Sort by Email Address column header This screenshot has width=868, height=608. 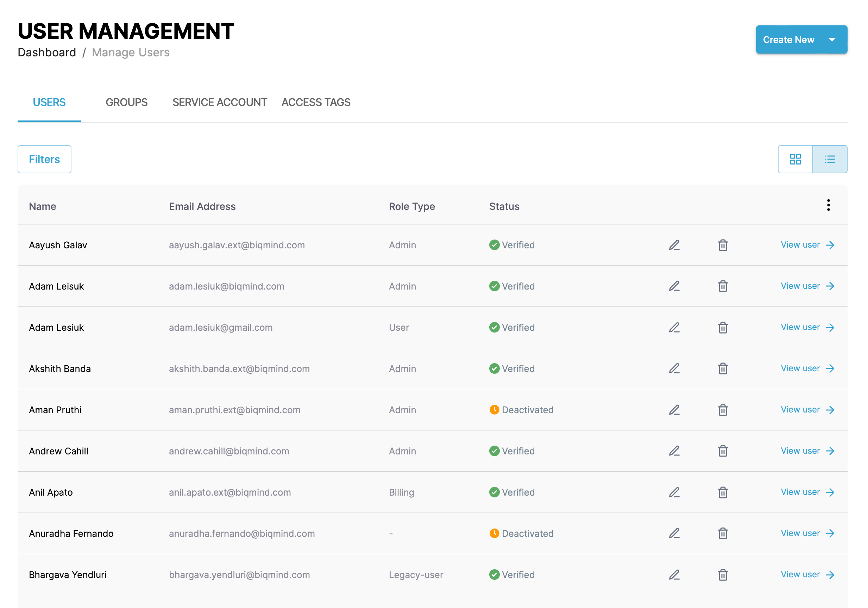coord(202,206)
